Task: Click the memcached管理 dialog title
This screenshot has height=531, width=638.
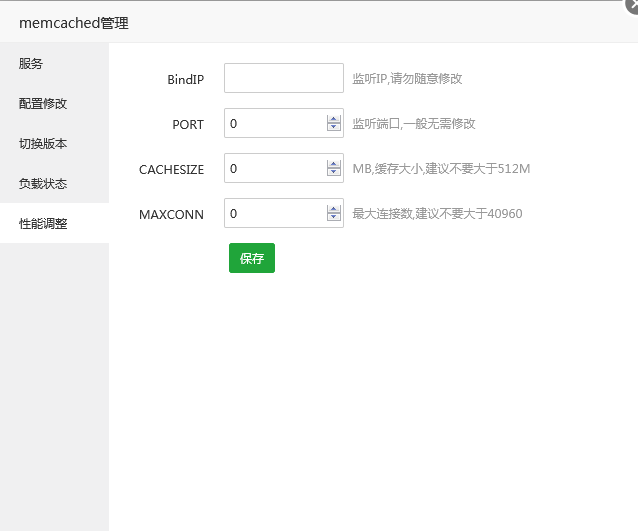Action: click(x=74, y=23)
